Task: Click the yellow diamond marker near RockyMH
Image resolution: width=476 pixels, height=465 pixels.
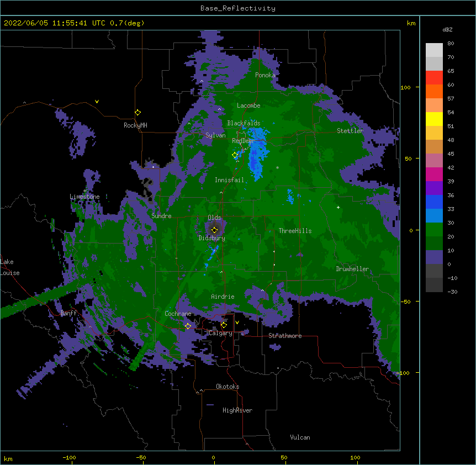Action: (x=137, y=113)
